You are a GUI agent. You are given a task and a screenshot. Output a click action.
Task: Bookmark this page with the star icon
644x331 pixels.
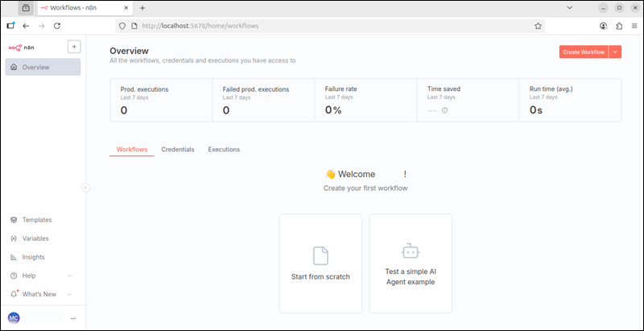click(538, 26)
